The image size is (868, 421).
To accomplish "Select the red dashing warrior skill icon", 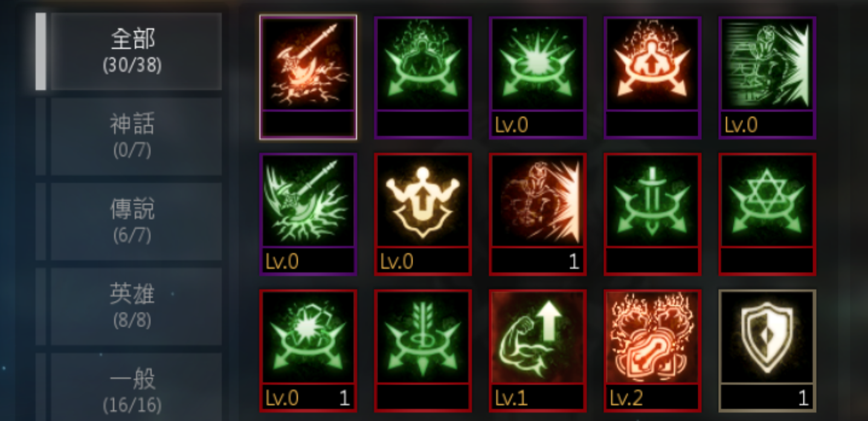I will pos(538,214).
